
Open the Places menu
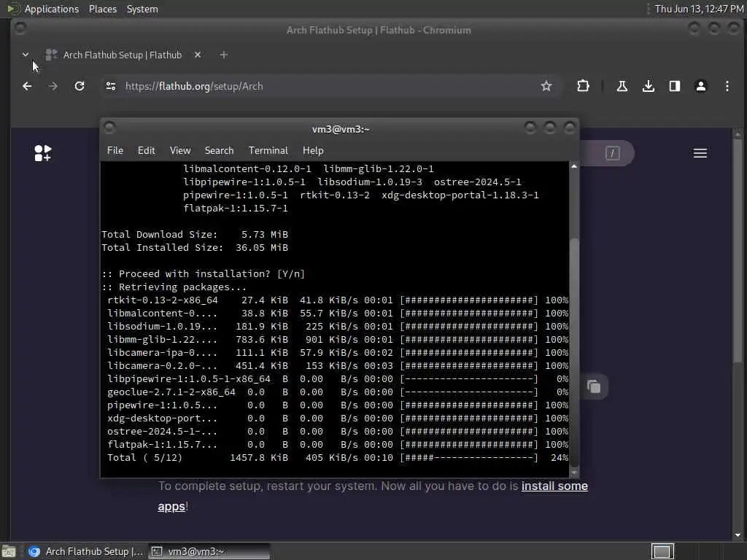pyautogui.click(x=102, y=9)
